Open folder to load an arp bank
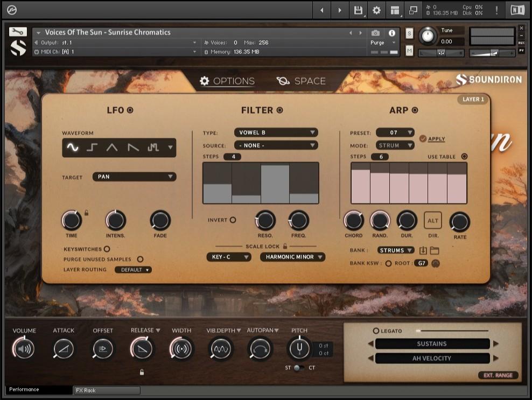This screenshot has height=400, width=532. (433, 250)
